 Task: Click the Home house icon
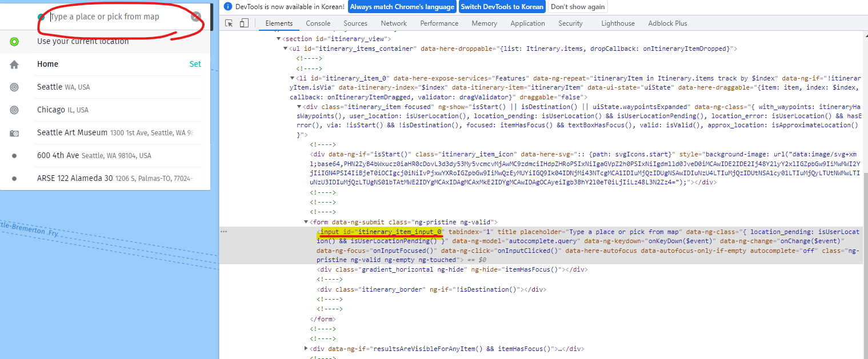tap(14, 64)
